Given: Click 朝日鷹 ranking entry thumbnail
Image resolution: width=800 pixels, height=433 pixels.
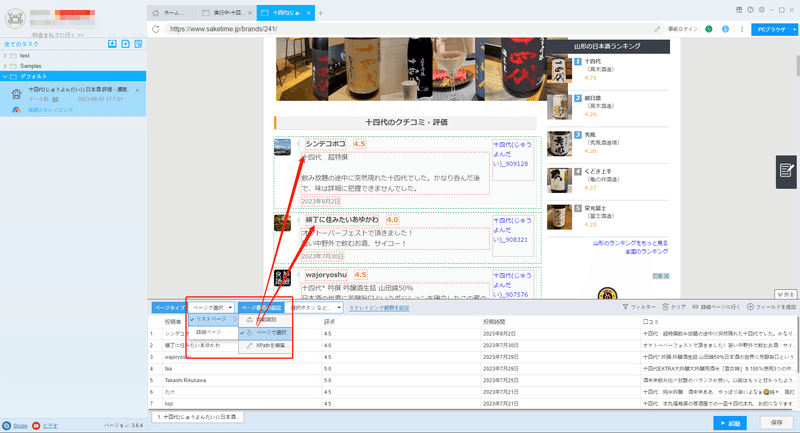Looking at the screenshot, I should tap(559, 107).
